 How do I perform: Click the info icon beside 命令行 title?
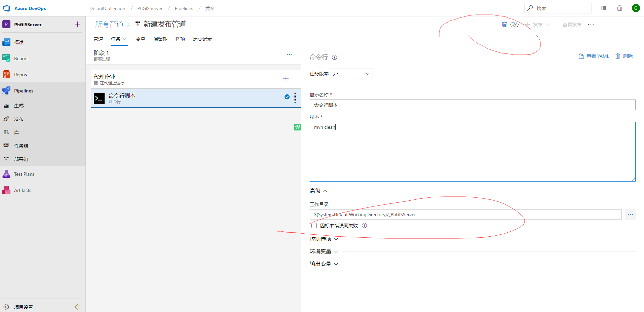click(334, 57)
